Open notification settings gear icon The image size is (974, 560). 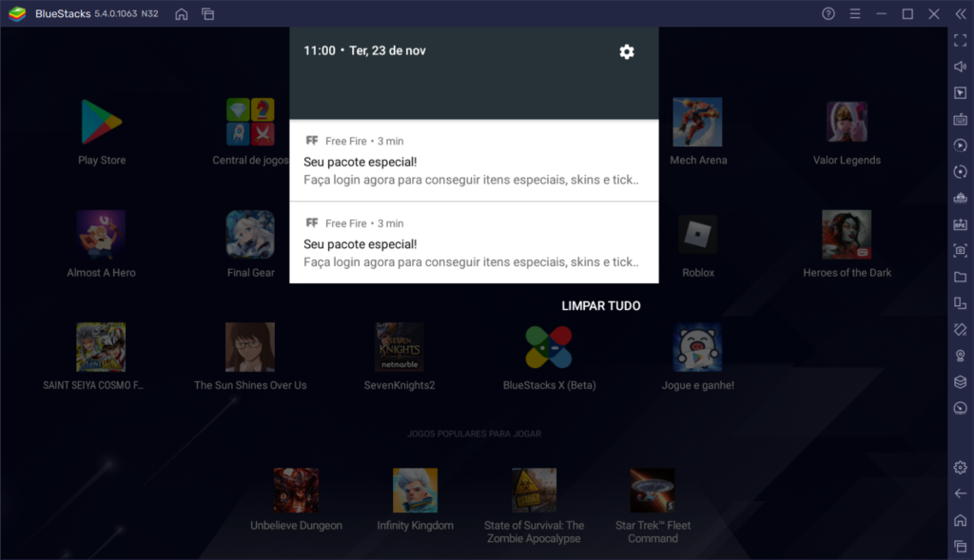[x=626, y=51]
